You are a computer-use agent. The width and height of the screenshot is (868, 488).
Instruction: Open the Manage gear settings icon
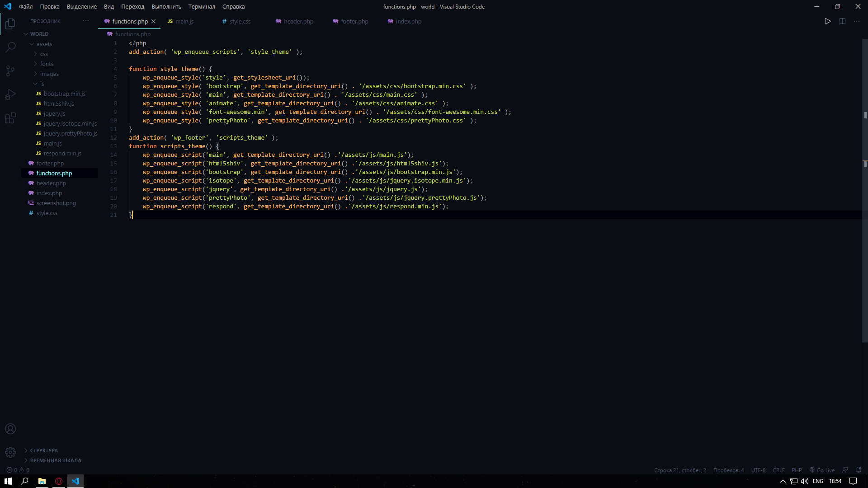10,452
